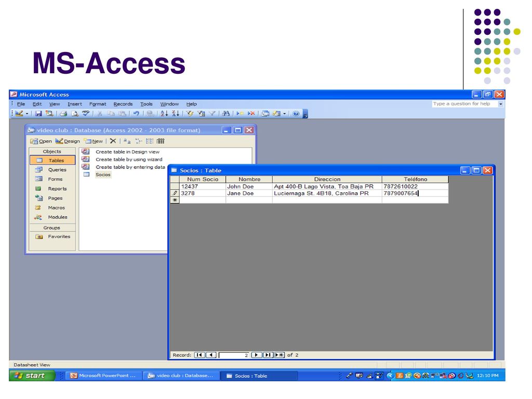Select Modules in the Objects list
Image resolution: width=532 pixels, height=399 pixels.
click(x=52, y=217)
